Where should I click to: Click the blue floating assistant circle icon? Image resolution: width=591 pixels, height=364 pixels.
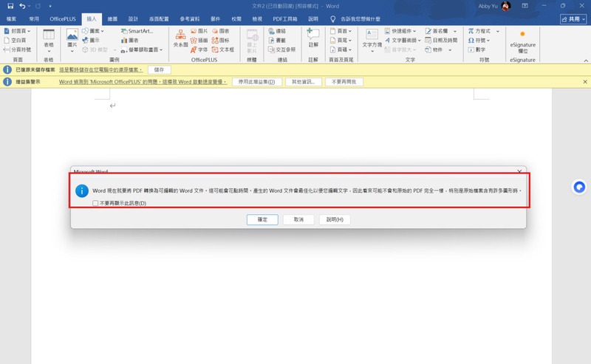click(x=579, y=187)
